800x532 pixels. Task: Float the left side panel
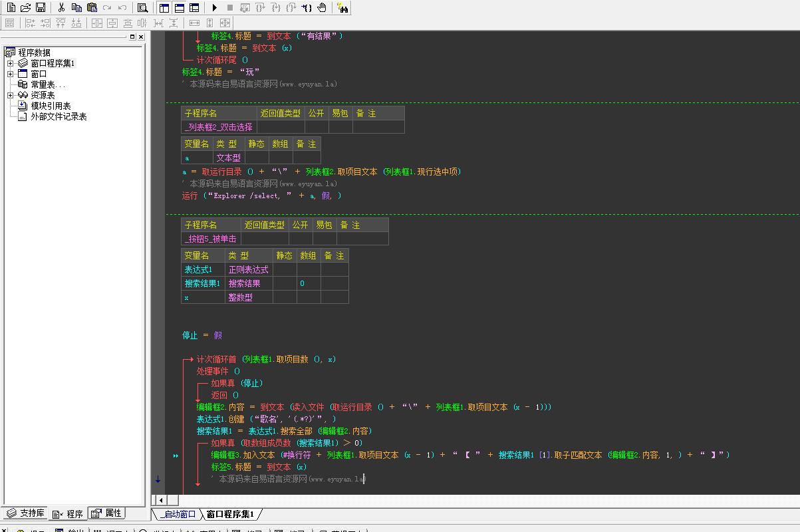pos(132,37)
